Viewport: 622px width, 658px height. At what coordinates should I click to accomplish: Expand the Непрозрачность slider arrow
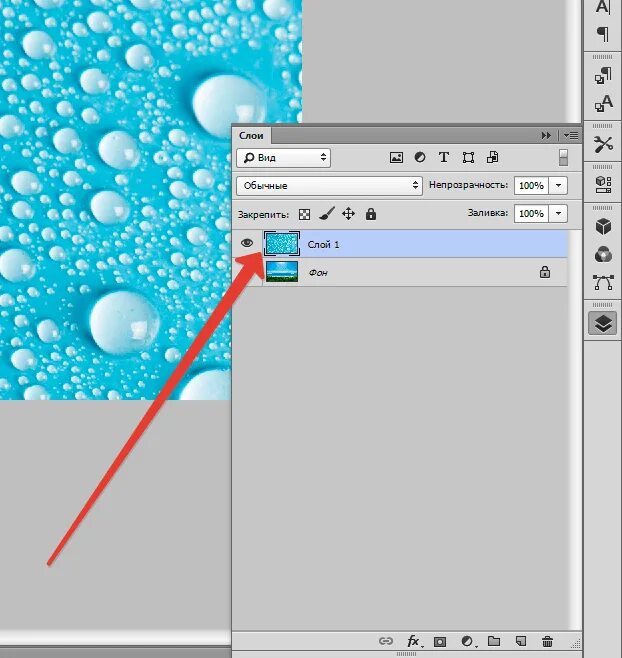[x=558, y=185]
